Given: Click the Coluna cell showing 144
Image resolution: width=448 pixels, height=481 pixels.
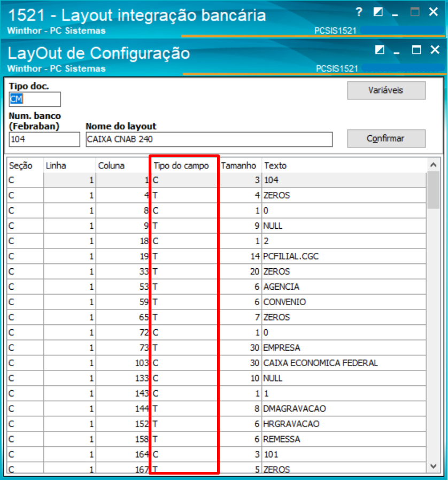Looking at the screenshot, I should (x=123, y=409).
